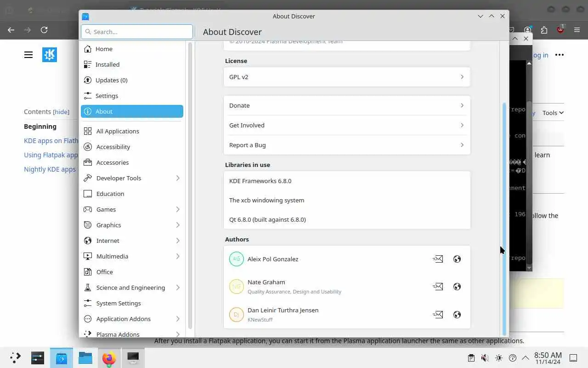The width and height of the screenshot is (588, 368).
Task: Click the display brightness tray icon
Action: 499,358
